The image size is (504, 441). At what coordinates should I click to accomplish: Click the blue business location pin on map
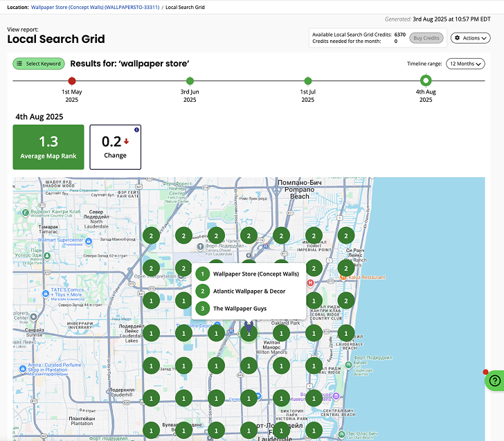(x=249, y=325)
